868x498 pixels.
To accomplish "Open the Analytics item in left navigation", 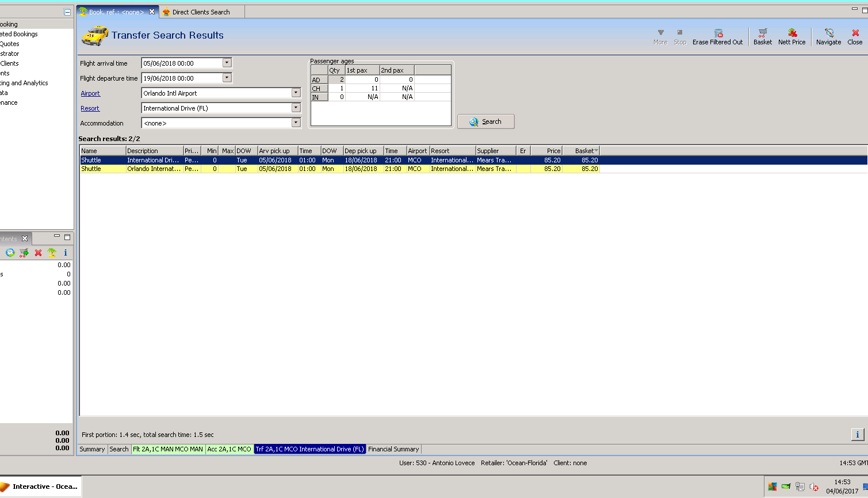I will pos(24,83).
